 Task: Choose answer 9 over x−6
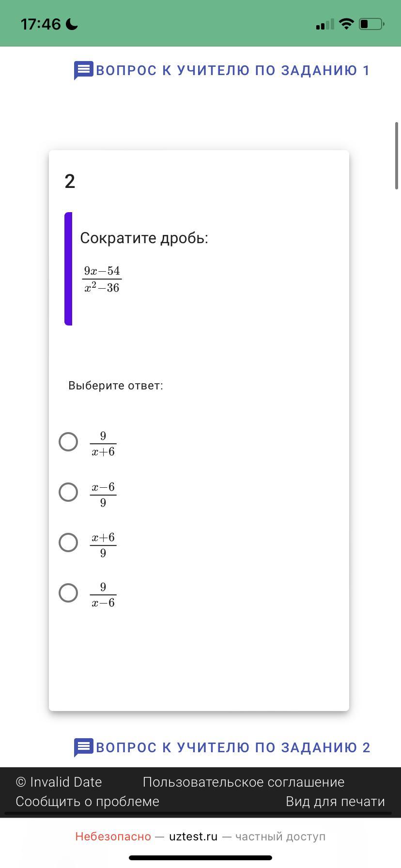click(x=68, y=593)
